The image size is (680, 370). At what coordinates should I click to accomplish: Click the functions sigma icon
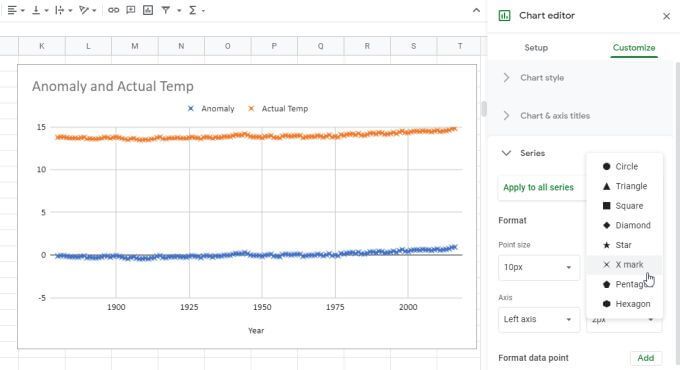(x=193, y=10)
